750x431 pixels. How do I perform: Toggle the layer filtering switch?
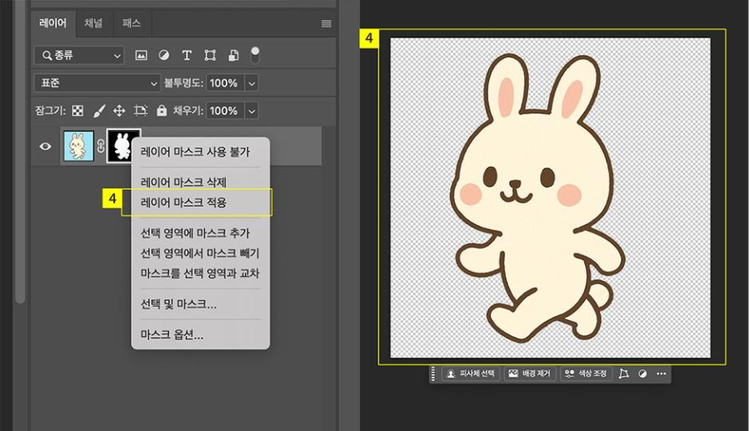[255, 55]
